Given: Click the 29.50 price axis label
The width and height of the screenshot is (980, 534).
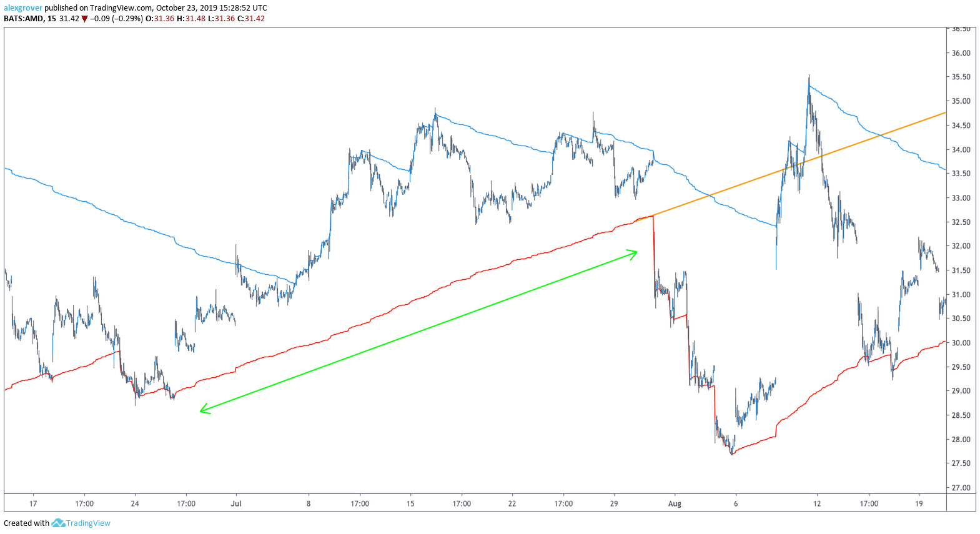Looking at the screenshot, I should point(961,367).
